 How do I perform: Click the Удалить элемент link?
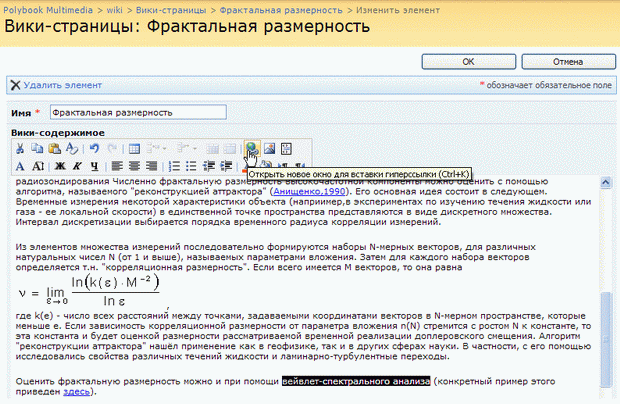(x=62, y=85)
